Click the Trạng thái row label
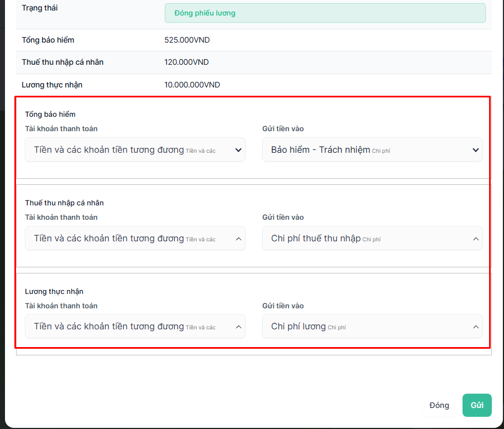This screenshot has height=429, width=504. click(x=39, y=8)
